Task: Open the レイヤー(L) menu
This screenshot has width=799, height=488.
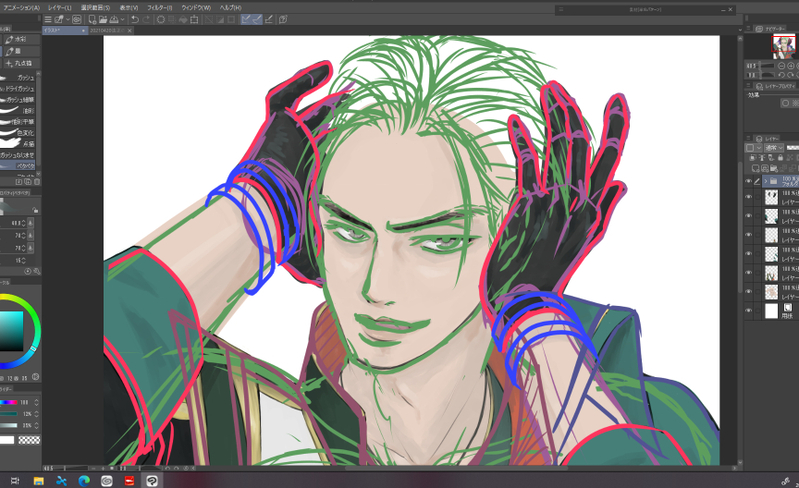Action: (60, 8)
